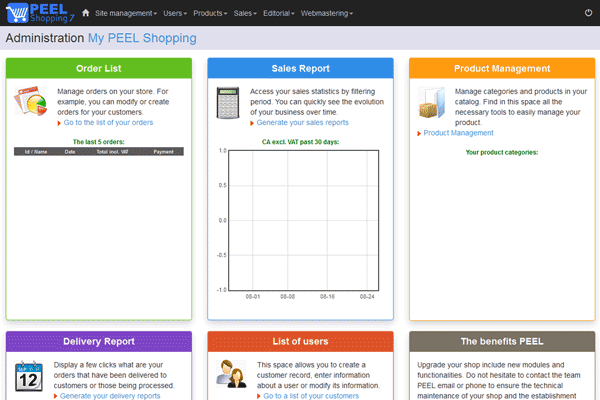Click Generate your sales reports link
This screenshot has height=400, width=600.
point(303,122)
